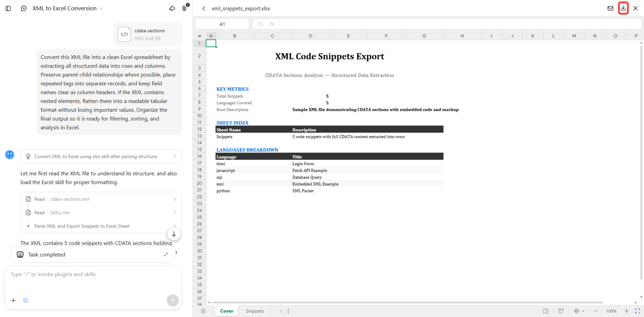Toggle the left sidebar panel icon

8,9
